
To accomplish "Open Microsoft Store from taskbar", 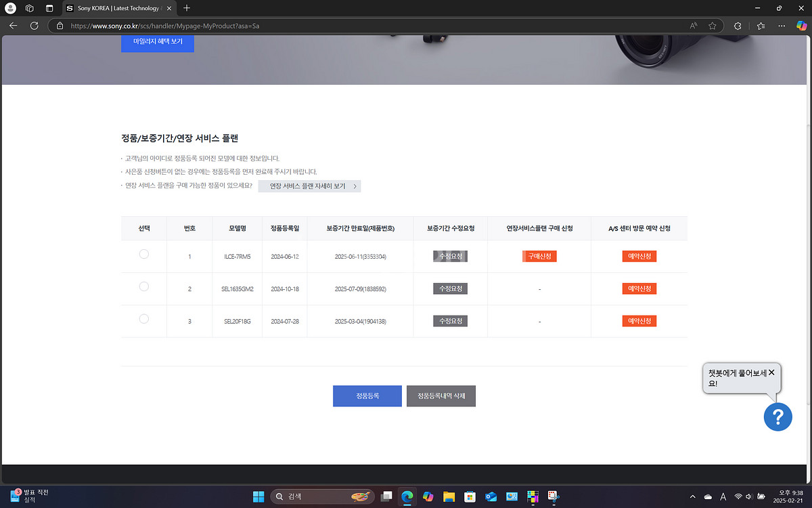I will [x=470, y=496].
